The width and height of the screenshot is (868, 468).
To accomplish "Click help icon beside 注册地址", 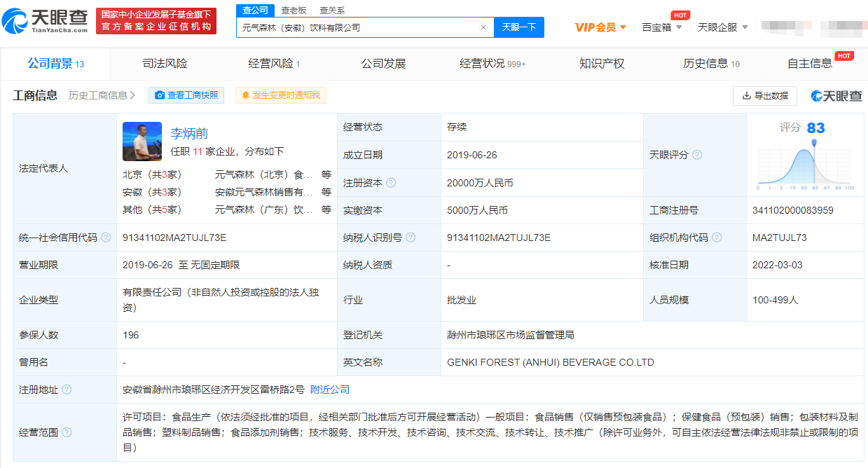I will [67, 390].
